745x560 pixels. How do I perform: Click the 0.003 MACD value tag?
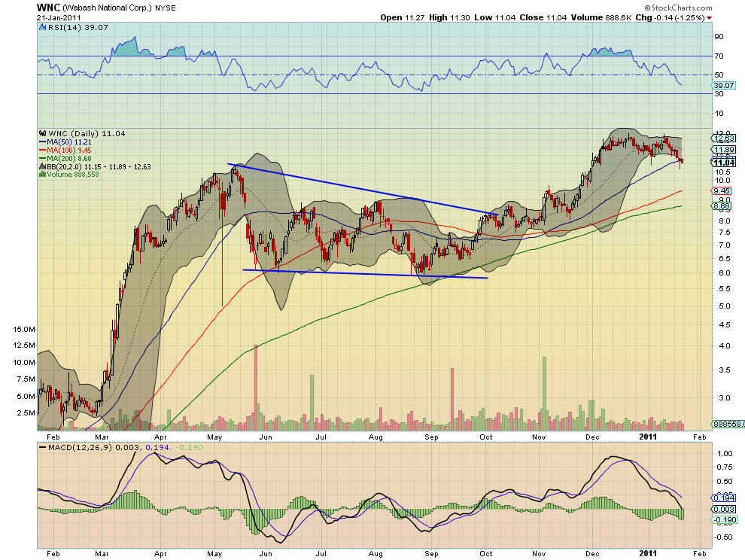pos(724,509)
